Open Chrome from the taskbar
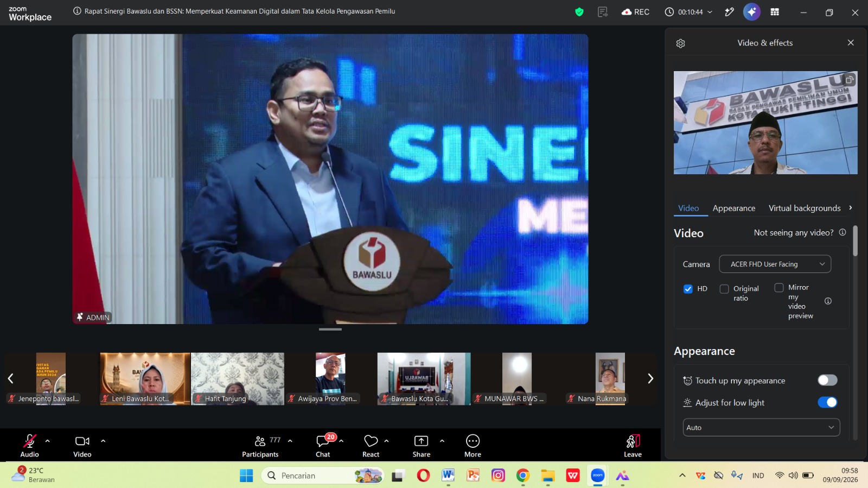Image resolution: width=868 pixels, height=488 pixels. tap(523, 476)
